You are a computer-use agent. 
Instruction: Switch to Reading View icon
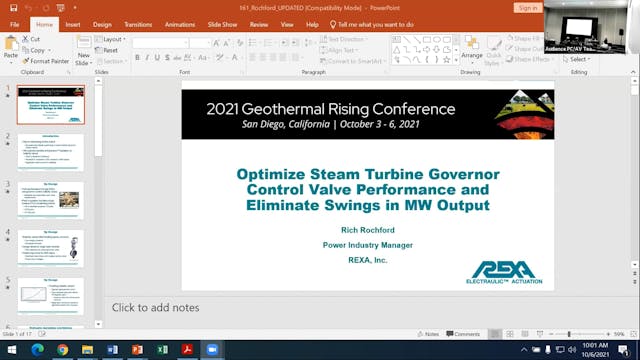pos(525,334)
